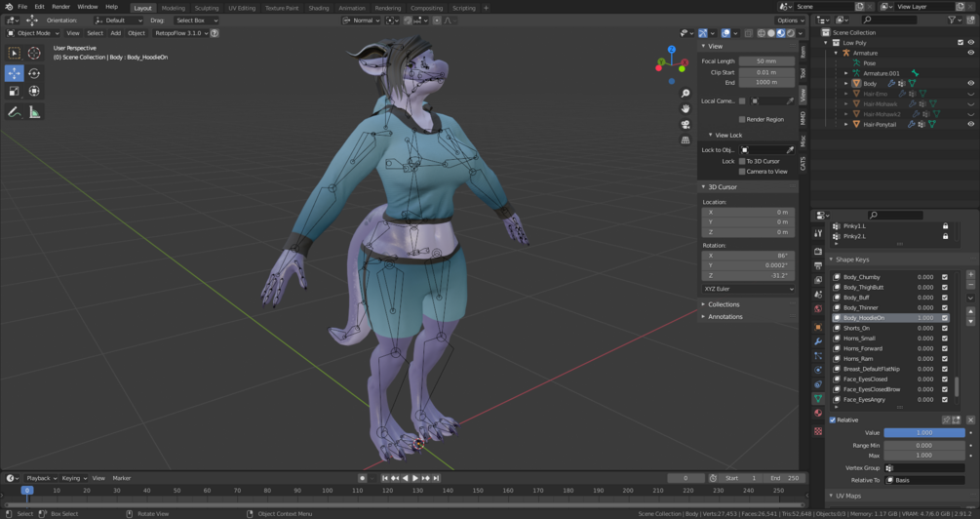980x519 pixels.
Task: Open the Keying popover in timeline
Action: click(x=74, y=478)
